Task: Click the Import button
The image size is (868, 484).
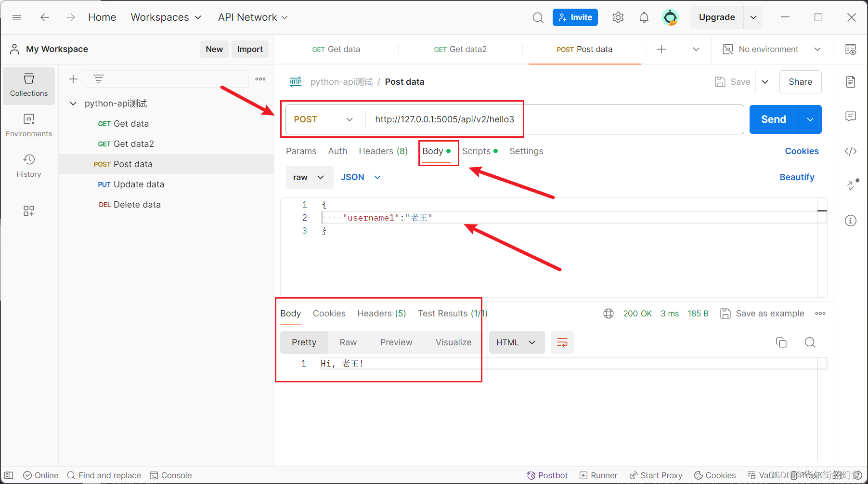Action: pos(250,49)
